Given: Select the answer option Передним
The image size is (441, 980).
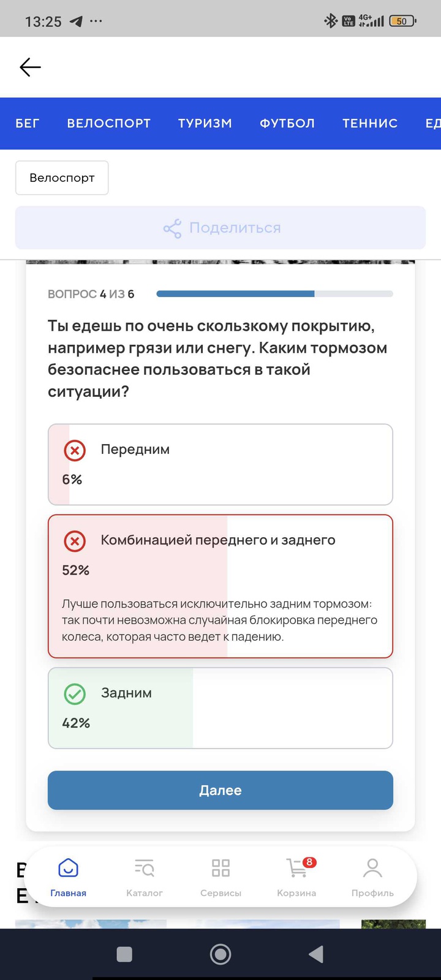Looking at the screenshot, I should pyautogui.click(x=221, y=464).
